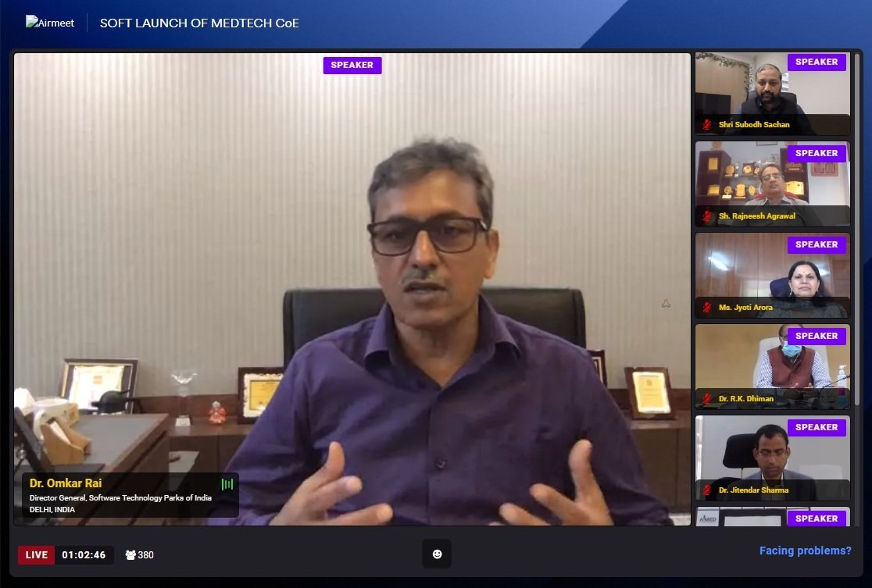The height and width of the screenshot is (588, 872).
Task: Click the Dr. Jitendar Sharma name label
Action: coord(753,490)
